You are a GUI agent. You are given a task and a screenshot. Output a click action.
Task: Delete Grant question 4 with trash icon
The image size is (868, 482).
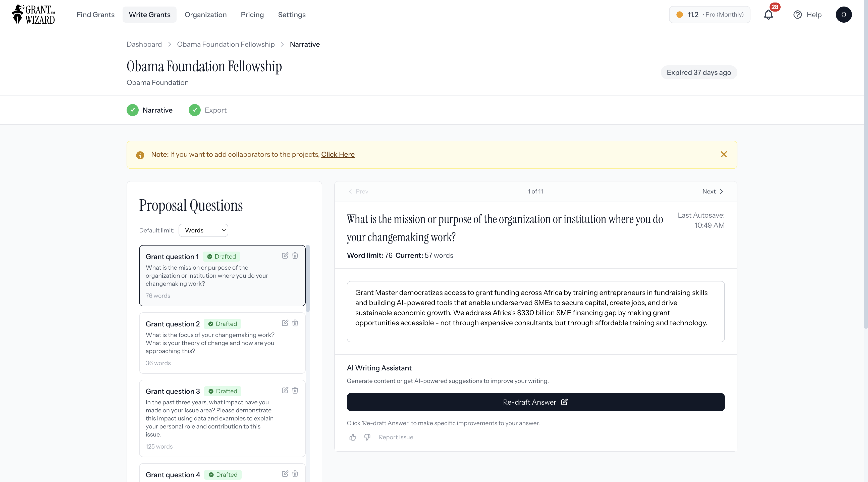(x=295, y=474)
